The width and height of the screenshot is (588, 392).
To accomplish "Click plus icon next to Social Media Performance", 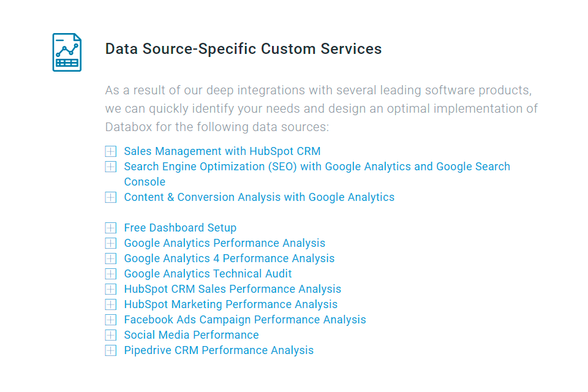I will 111,335.
